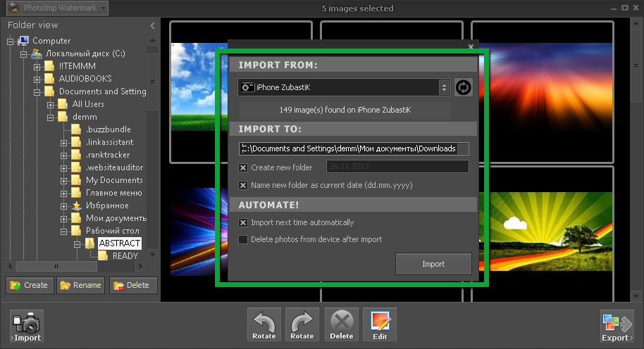Click the Import button in the dialog
The image size is (644, 349).
tap(433, 264)
